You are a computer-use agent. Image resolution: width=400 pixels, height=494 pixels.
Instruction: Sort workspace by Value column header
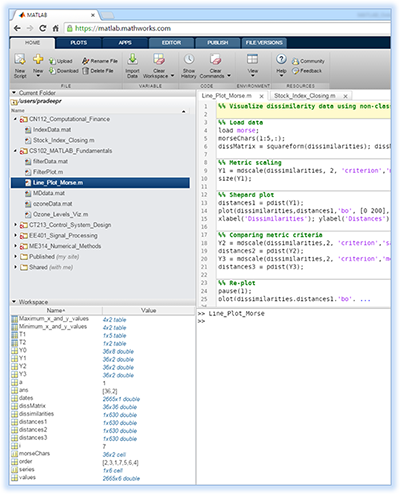pyautogui.click(x=149, y=311)
